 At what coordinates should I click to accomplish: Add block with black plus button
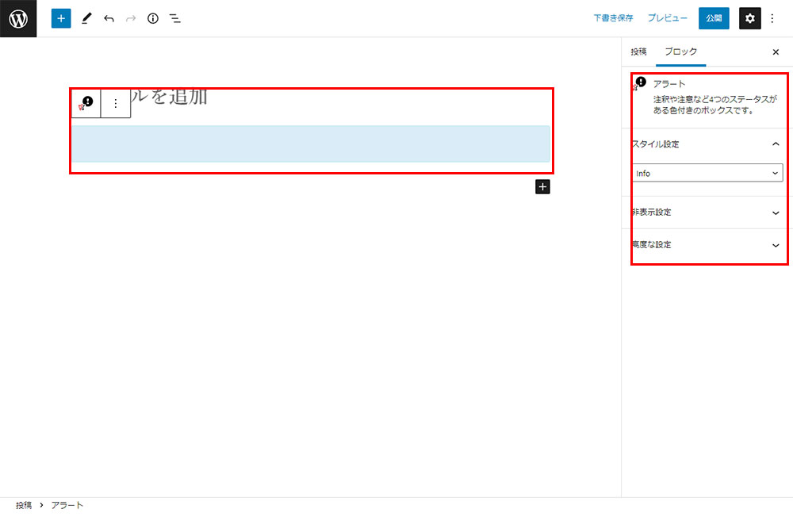tap(542, 187)
